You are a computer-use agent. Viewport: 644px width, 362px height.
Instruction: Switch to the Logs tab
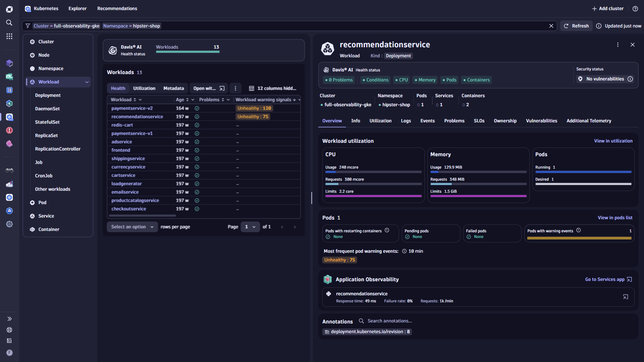coord(406,121)
